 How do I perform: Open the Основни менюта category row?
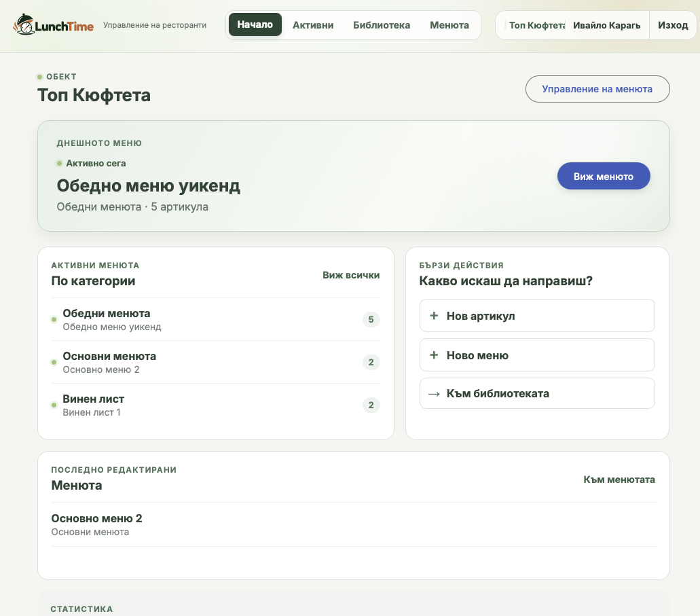point(216,362)
